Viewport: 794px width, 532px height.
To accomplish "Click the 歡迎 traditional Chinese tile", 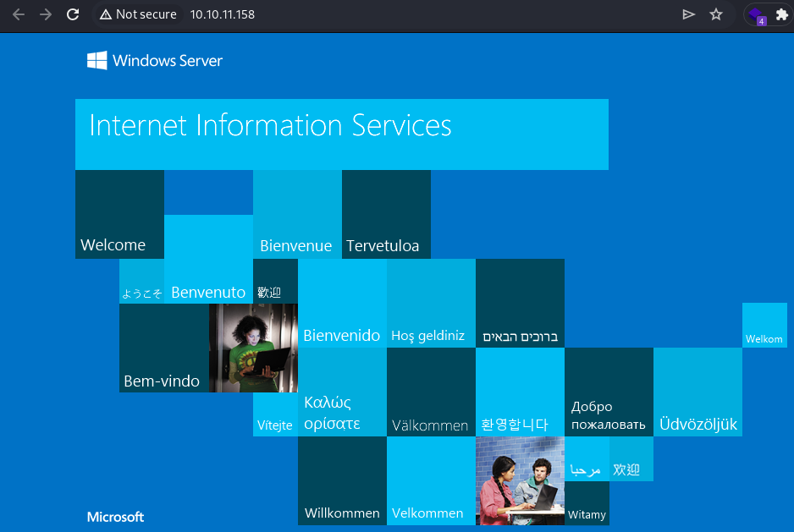I will (275, 282).
